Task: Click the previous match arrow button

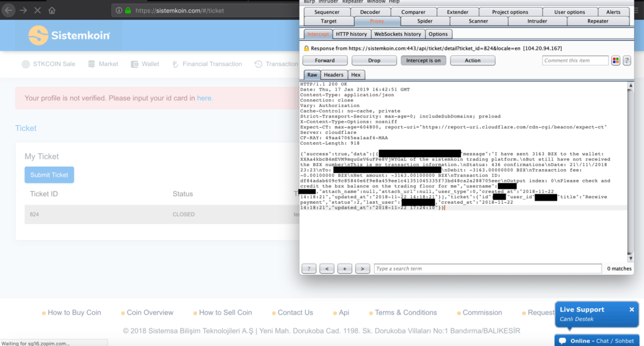Action: (326, 269)
